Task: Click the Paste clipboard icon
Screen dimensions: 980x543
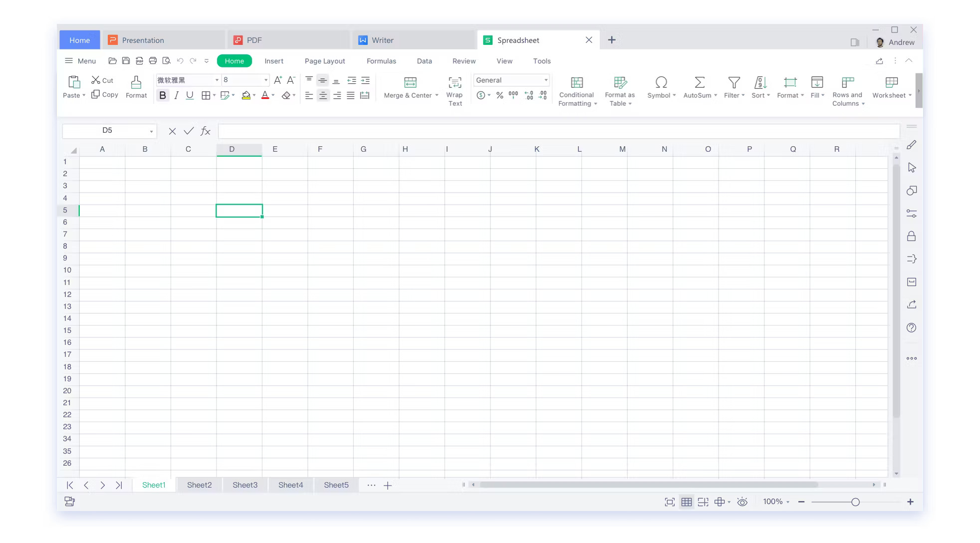Action: coord(74,82)
